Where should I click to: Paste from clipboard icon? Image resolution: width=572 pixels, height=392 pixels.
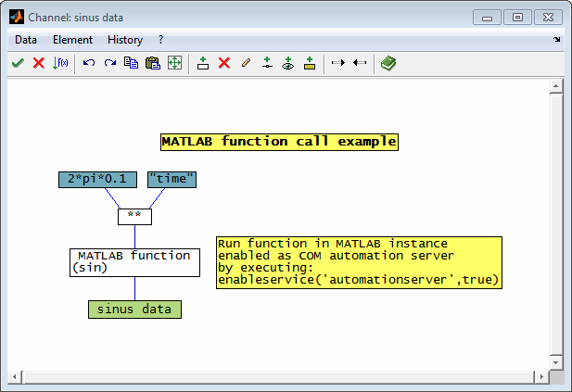153,63
